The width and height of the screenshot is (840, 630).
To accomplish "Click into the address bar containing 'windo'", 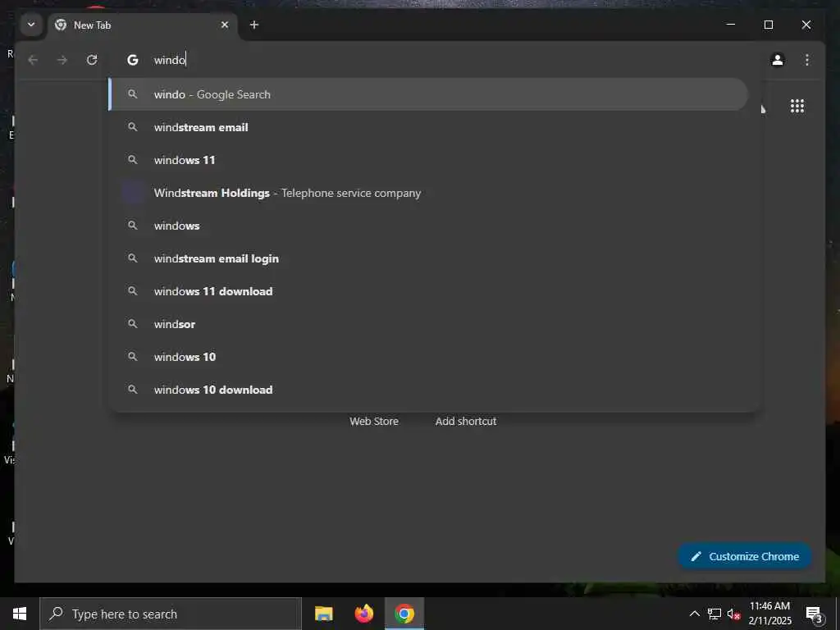I will [x=433, y=60].
